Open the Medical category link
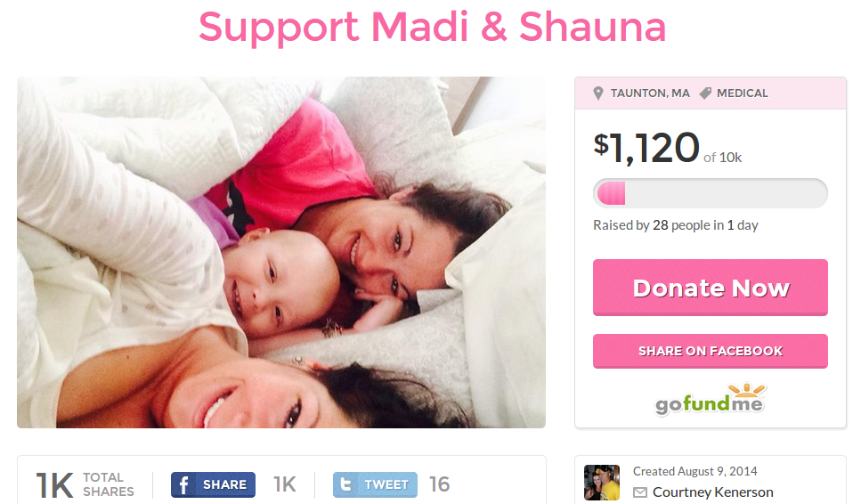 (742, 93)
